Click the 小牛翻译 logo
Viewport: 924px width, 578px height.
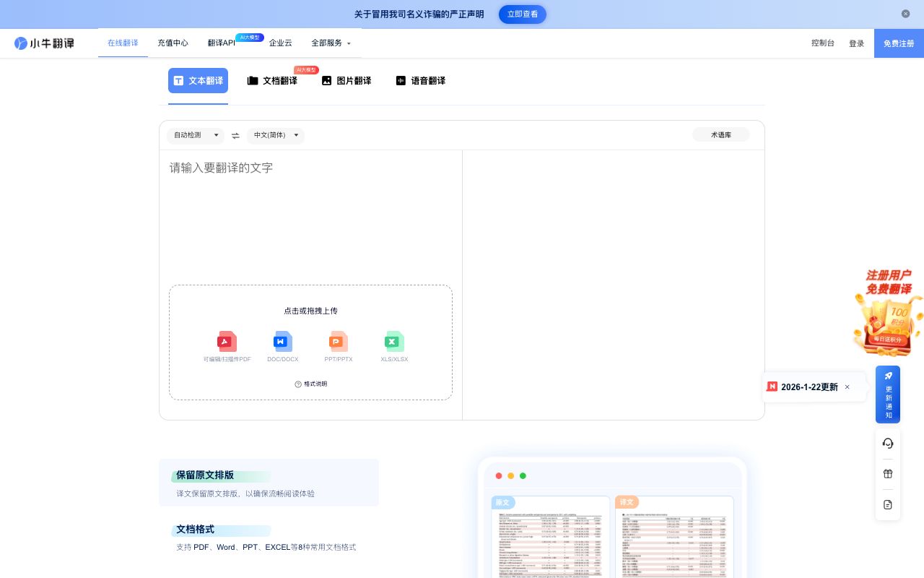[x=44, y=43]
